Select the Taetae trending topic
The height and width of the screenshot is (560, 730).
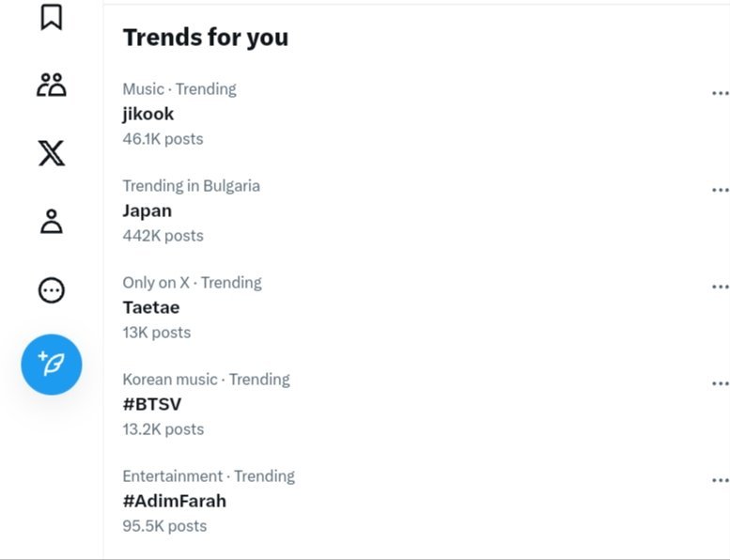click(151, 307)
